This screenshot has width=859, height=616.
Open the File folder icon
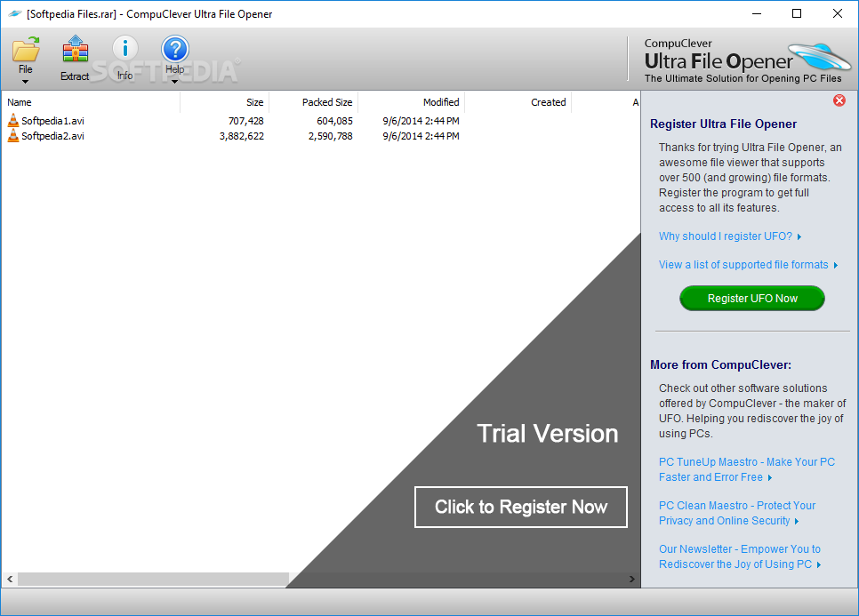tap(26, 49)
